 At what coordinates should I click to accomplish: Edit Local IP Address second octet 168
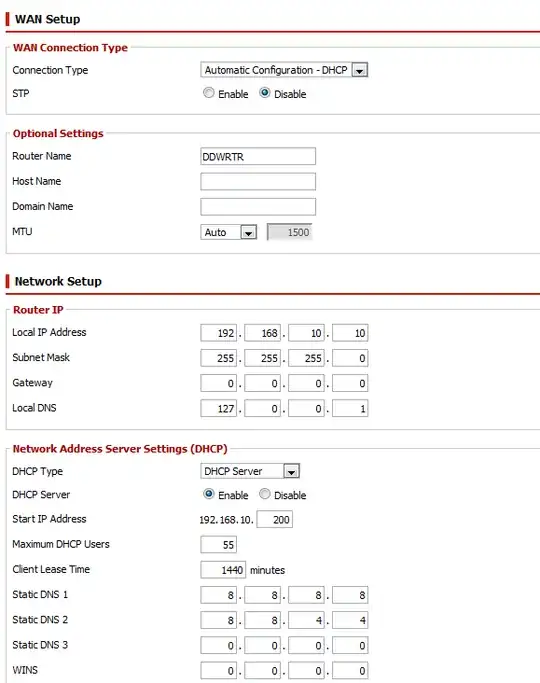[x=262, y=333]
